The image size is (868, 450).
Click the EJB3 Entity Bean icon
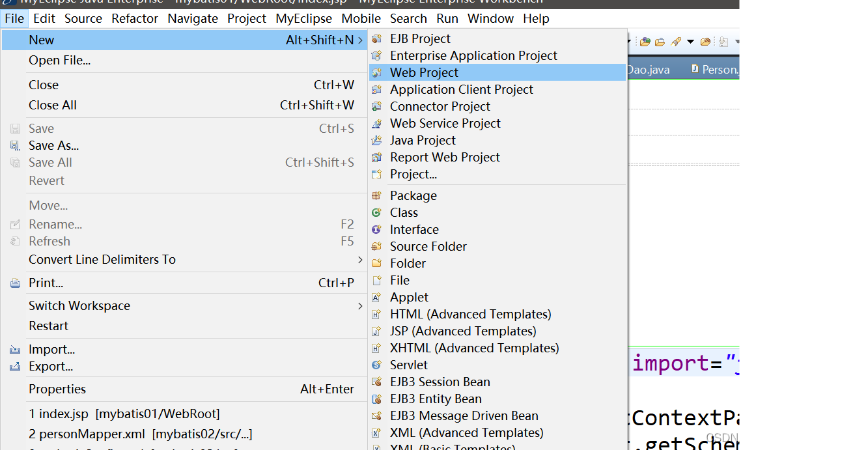(x=376, y=399)
